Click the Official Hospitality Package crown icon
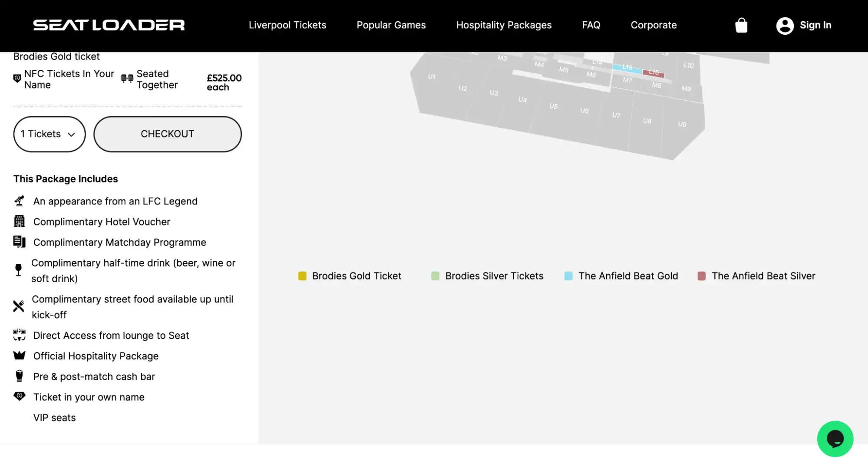Image resolution: width=868 pixels, height=467 pixels. pyautogui.click(x=18, y=355)
